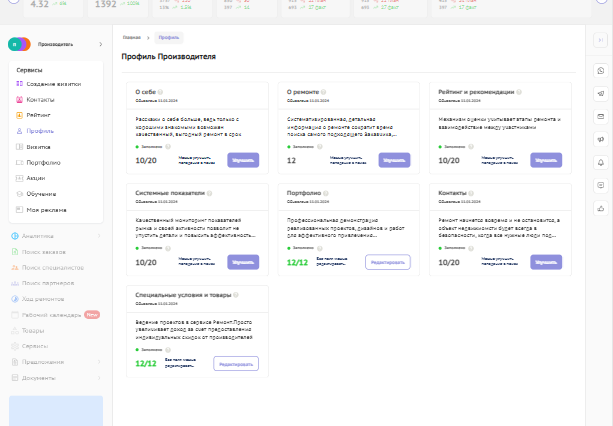Click the 'Аналитика' globe icon

pyautogui.click(x=15, y=236)
